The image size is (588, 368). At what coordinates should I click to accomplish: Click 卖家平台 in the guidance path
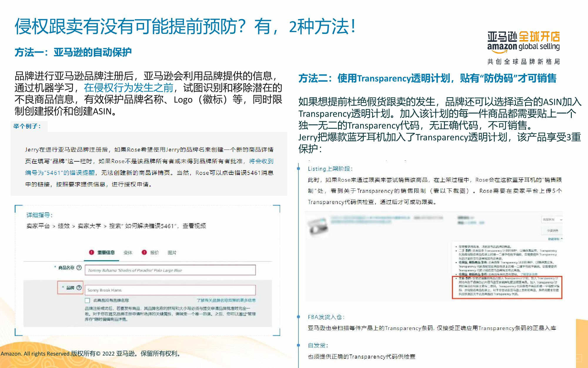(38, 226)
